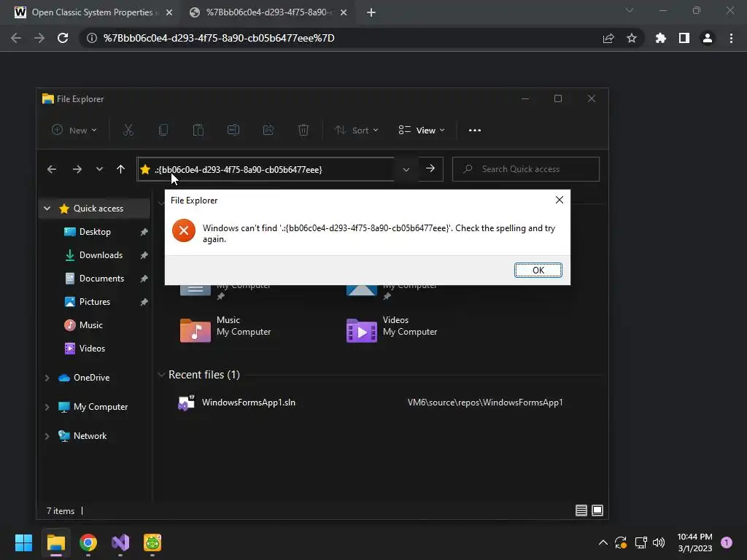Go up one folder level
The width and height of the screenshot is (747, 560).
coord(120,169)
